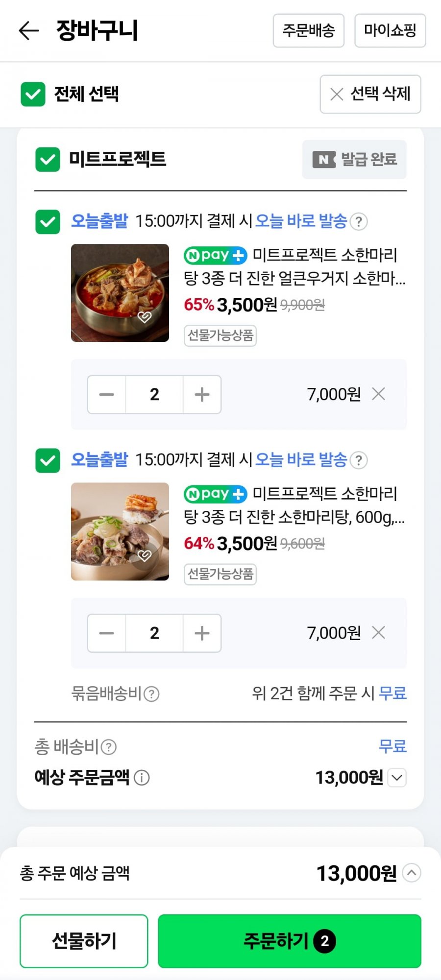This screenshot has width=441, height=980.
Task: Increase quantity of the 얼큰우거지 소한마리탕
Action: 202,394
